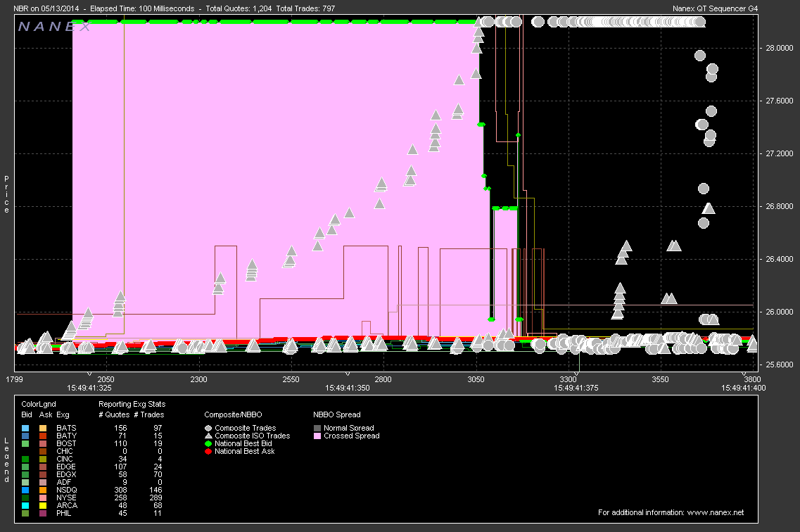The image size is (800, 532).
Task: Click the Composite ISO Trades triangle legend icon
Action: (208, 436)
